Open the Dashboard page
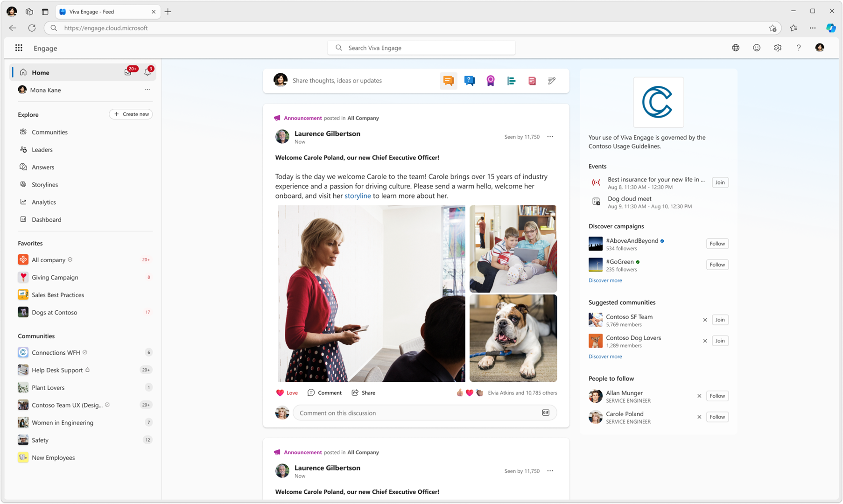Screen dimensions: 843x504 [x=46, y=219]
